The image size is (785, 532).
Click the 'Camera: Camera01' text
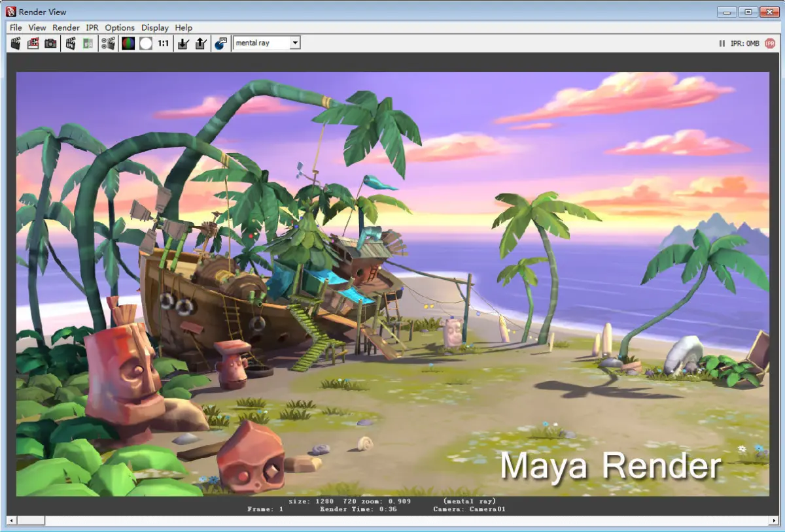pos(469,509)
